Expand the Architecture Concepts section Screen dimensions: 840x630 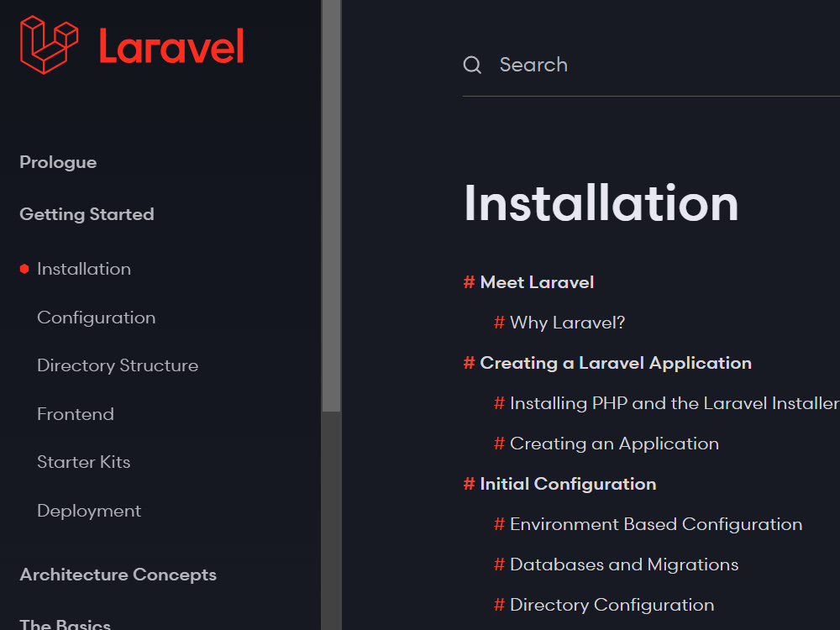coord(118,575)
